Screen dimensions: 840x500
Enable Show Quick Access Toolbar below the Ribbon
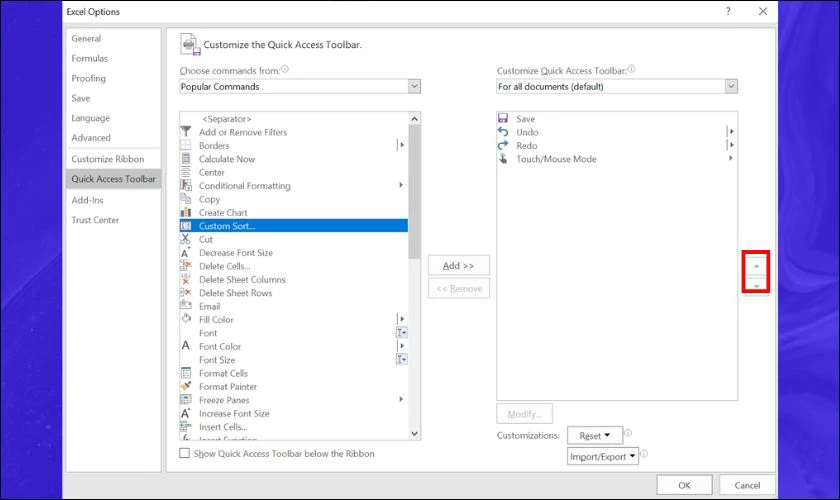tap(184, 453)
